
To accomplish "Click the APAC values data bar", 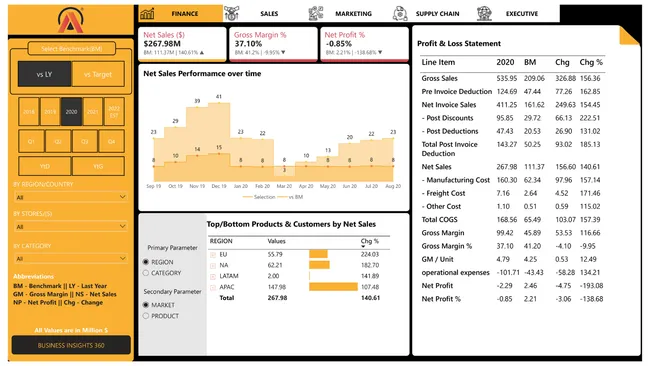I will click(333, 286).
